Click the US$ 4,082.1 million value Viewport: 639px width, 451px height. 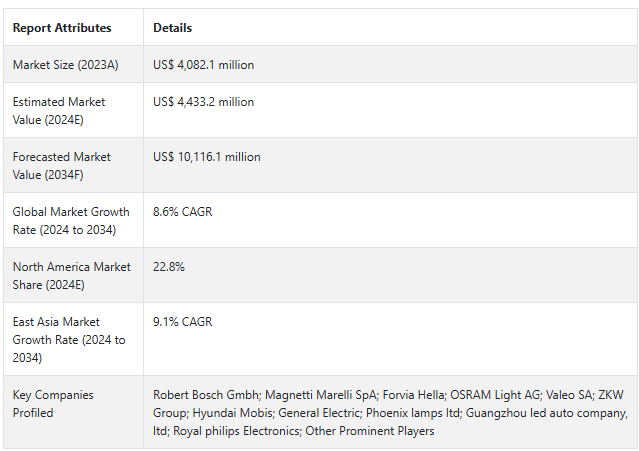pyautogui.click(x=203, y=65)
